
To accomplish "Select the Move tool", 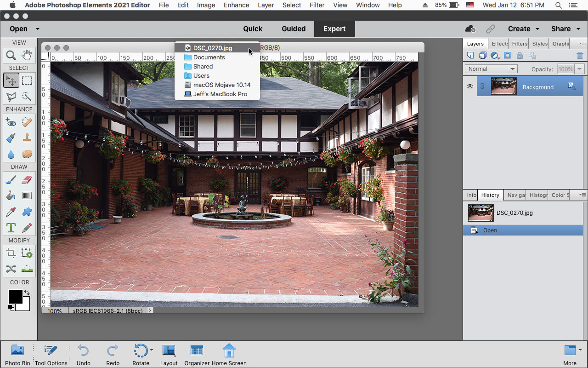I will pos(11,80).
